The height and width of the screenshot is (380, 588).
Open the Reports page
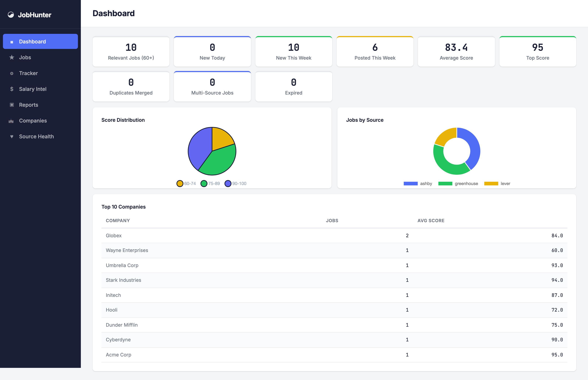coord(40,105)
